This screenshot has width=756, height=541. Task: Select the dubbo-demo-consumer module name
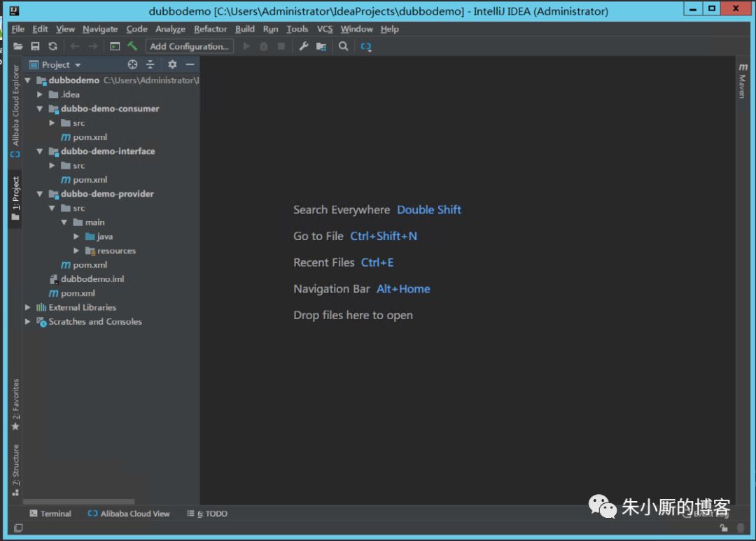110,108
